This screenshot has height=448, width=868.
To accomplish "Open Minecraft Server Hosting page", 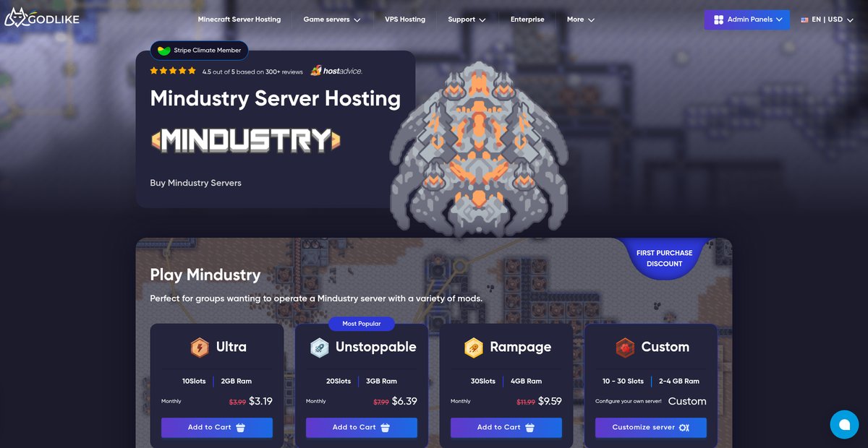I will (x=239, y=20).
